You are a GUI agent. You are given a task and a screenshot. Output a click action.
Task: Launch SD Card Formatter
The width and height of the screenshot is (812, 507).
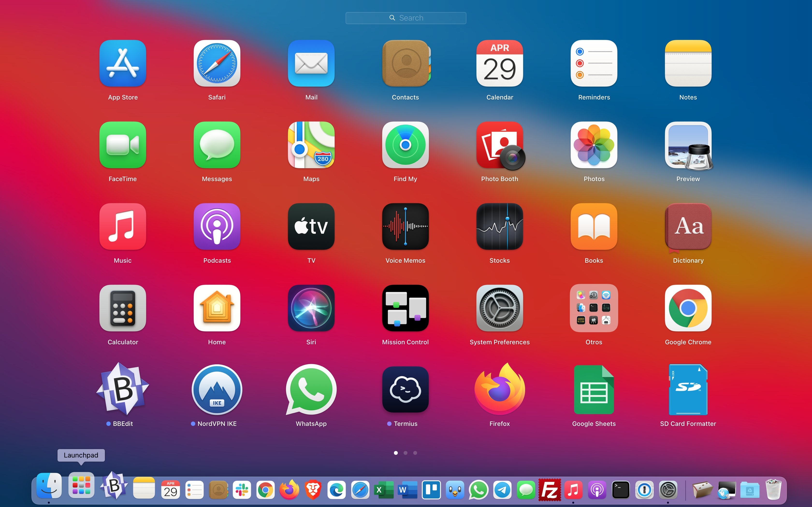688,389
